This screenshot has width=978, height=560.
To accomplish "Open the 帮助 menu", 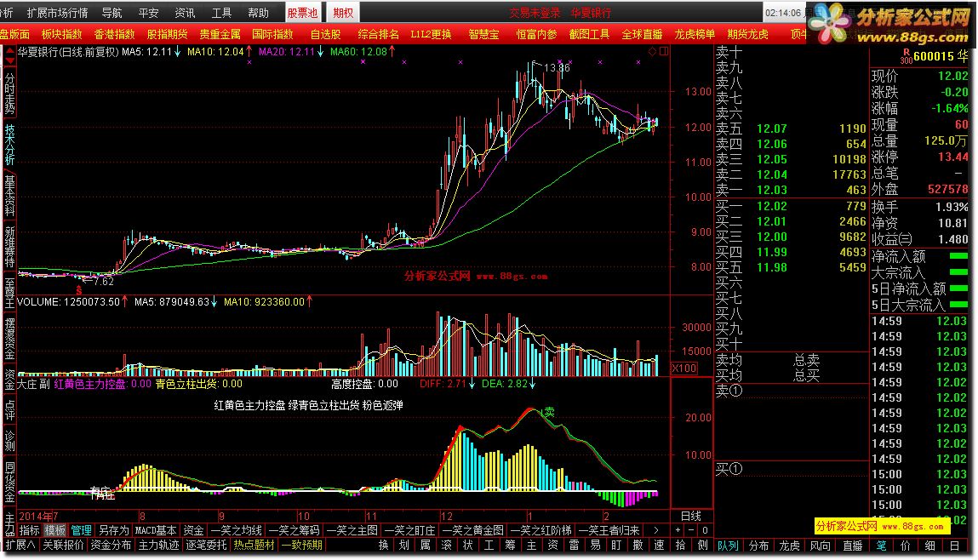I will coord(258,13).
